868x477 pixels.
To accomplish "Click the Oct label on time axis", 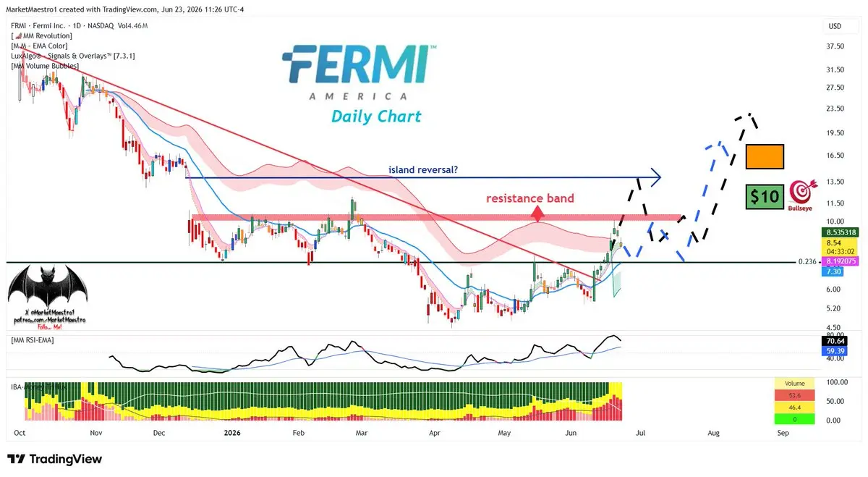I will coord(20,433).
